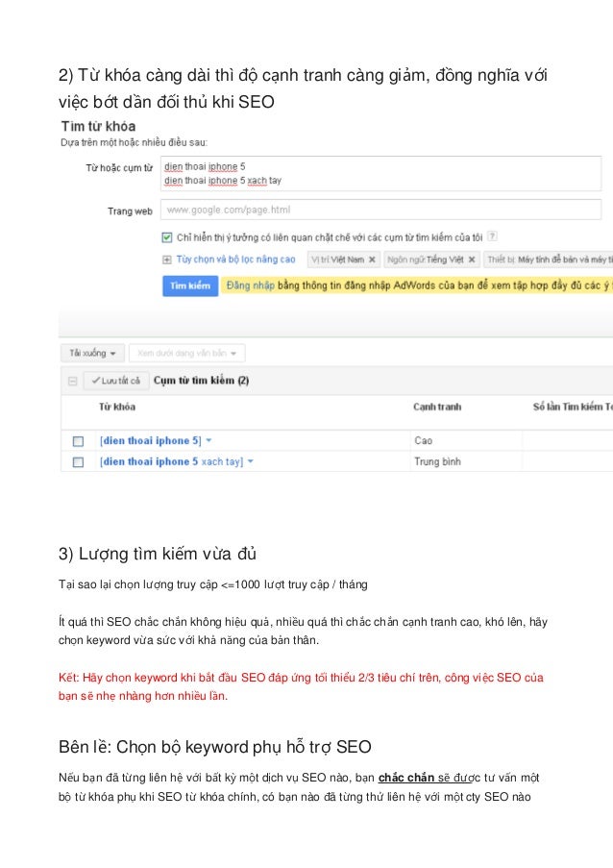Collapse the 'Cụm từ tìm kiếm (2)' section

coord(72,381)
